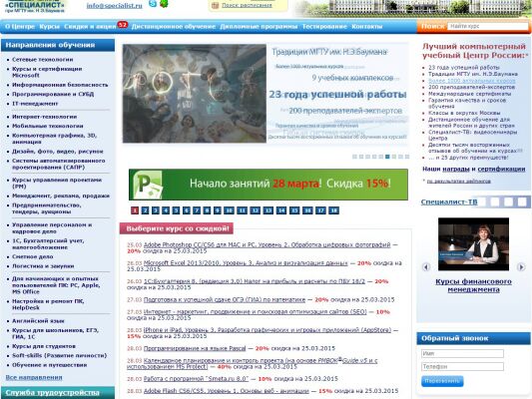Open Тестирование menu item

click(324, 27)
